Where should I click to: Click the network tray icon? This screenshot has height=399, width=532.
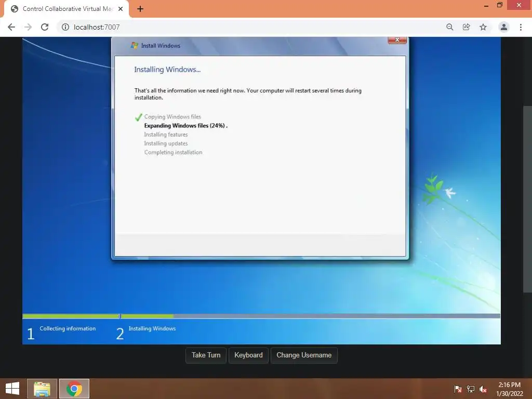pyautogui.click(x=471, y=389)
